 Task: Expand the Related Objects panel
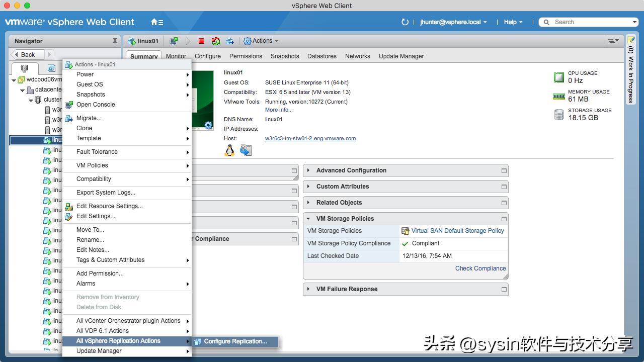coord(308,203)
